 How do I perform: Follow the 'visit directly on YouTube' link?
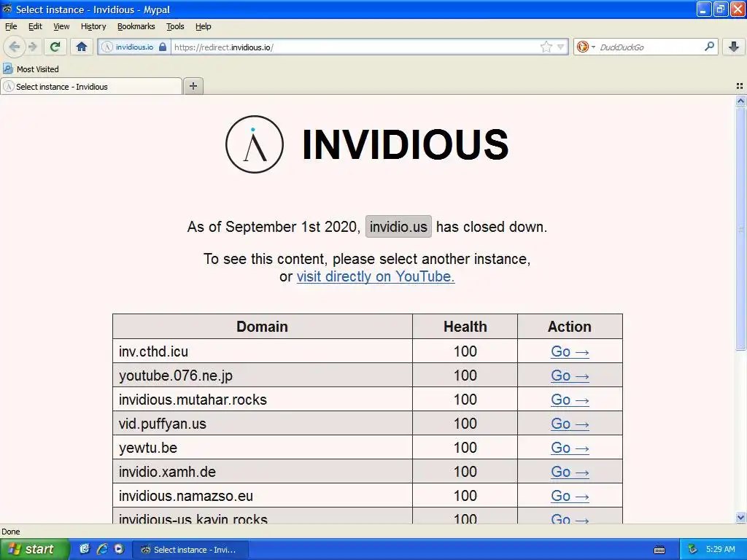[376, 276]
